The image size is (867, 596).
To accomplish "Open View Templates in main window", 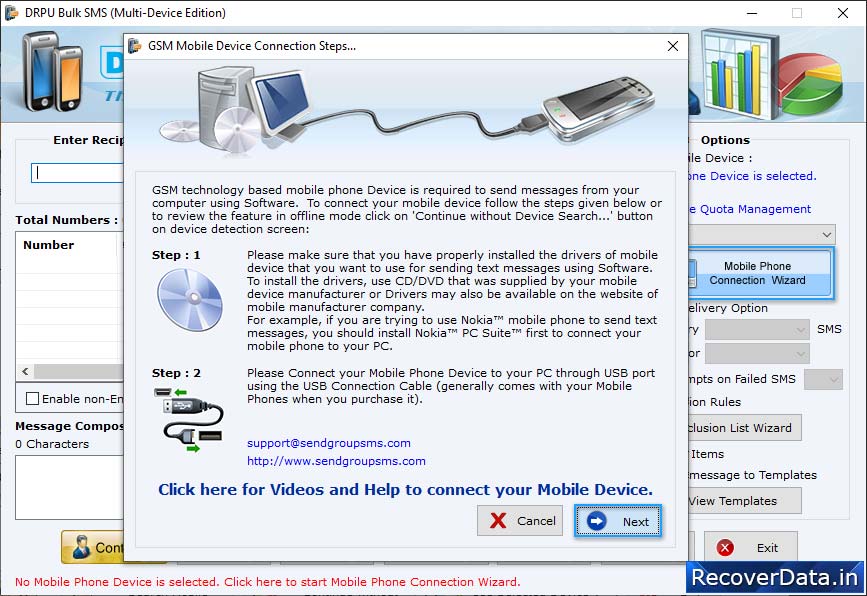I will [744, 501].
